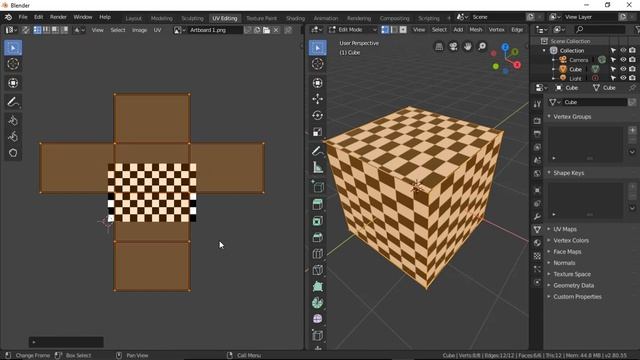Toggle UV sync selection

25,30
